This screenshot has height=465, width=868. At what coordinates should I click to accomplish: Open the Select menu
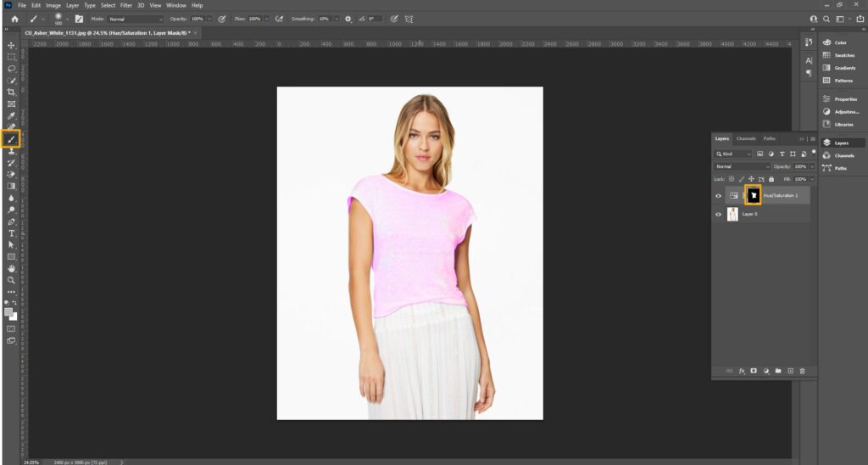pyautogui.click(x=108, y=5)
